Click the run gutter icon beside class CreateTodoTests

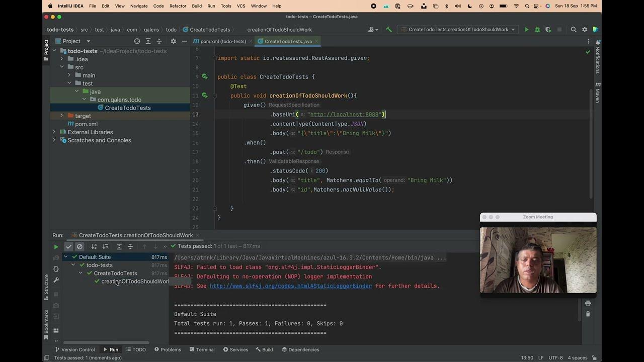point(205,76)
